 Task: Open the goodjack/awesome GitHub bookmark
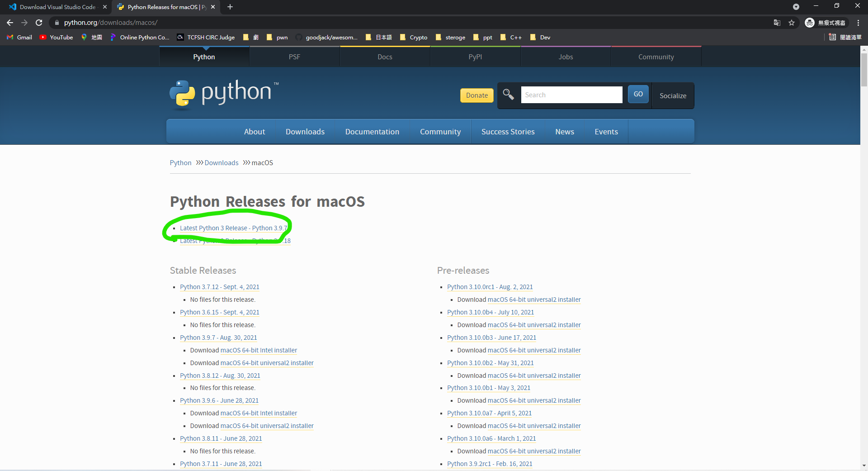(326, 37)
